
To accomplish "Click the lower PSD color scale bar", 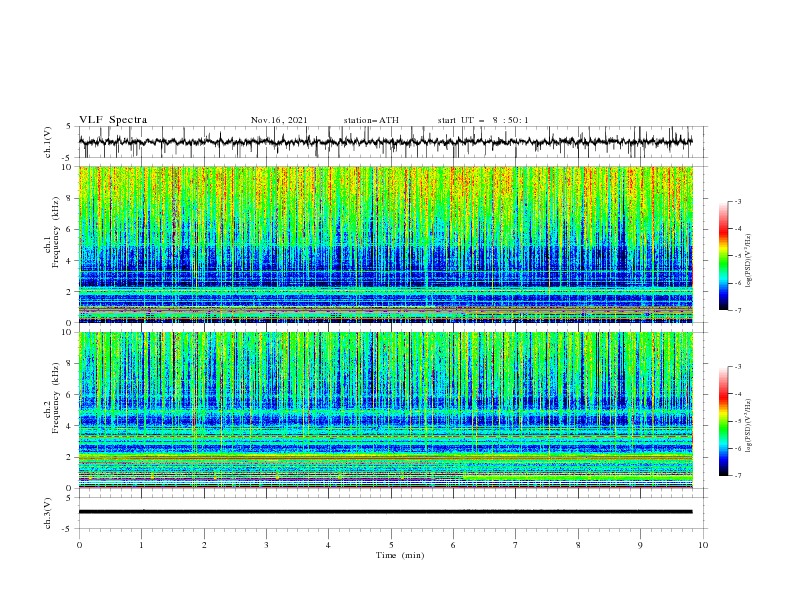I will point(723,421).
